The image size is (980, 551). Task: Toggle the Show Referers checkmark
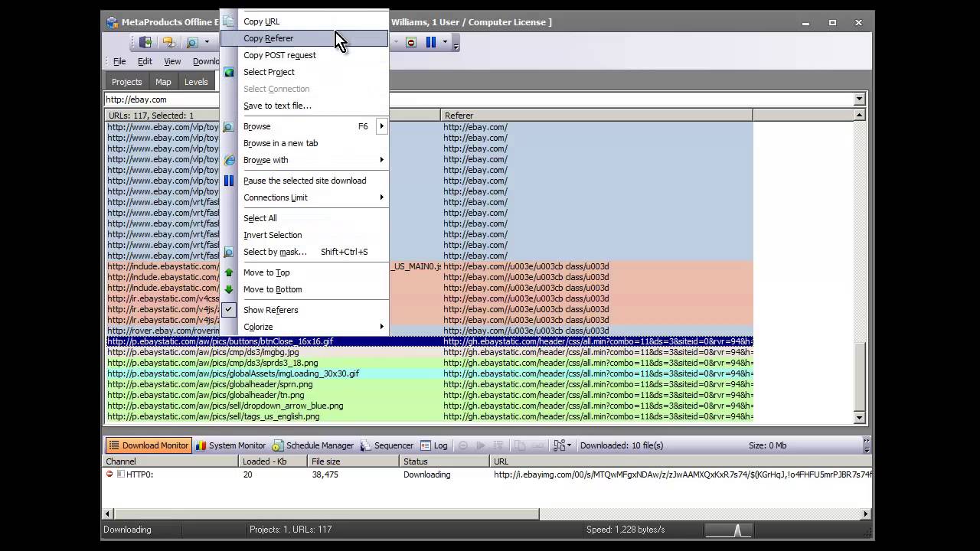pyautogui.click(x=229, y=310)
